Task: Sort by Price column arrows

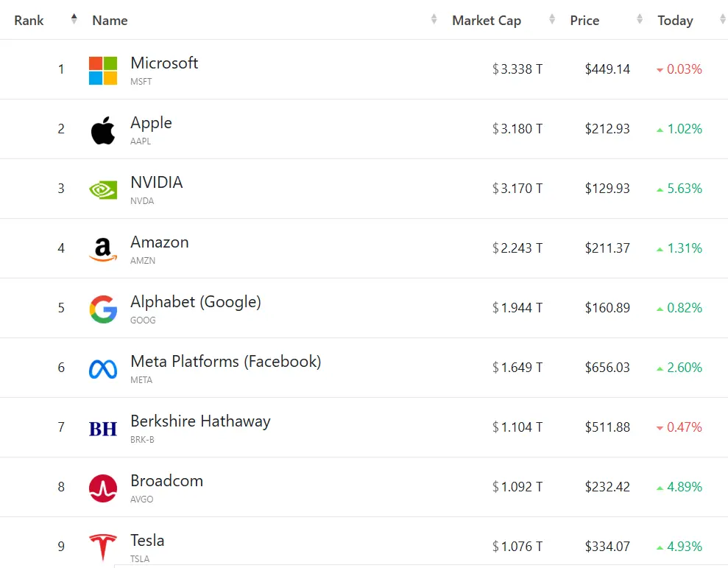Action: click(x=640, y=20)
